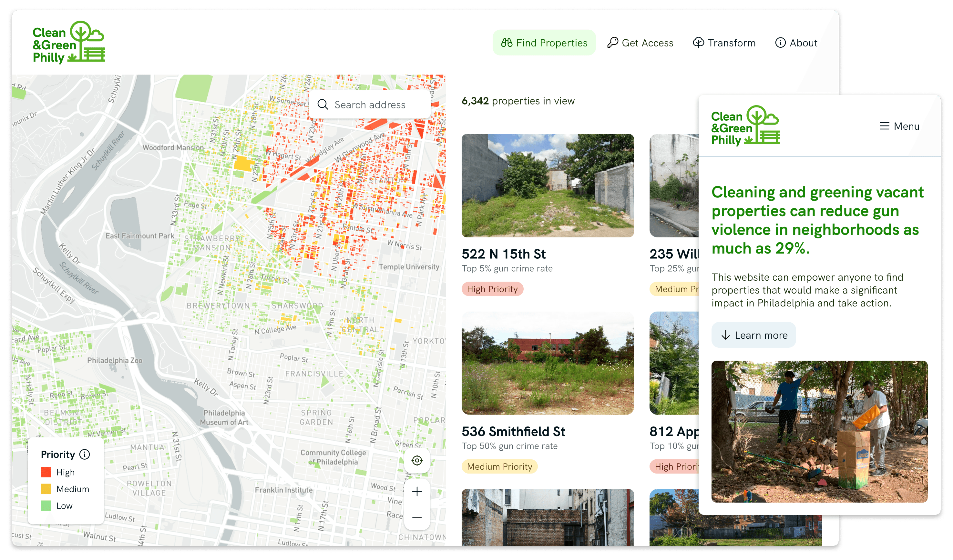The width and height of the screenshot is (953, 560).
Task: Click the Find Properties nav item
Action: (x=544, y=43)
